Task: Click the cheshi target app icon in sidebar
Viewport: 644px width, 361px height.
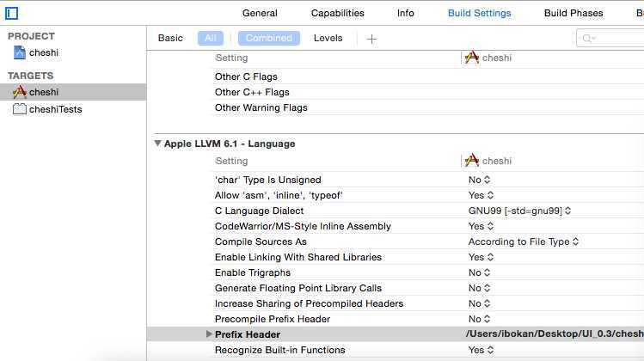Action: pos(19,92)
